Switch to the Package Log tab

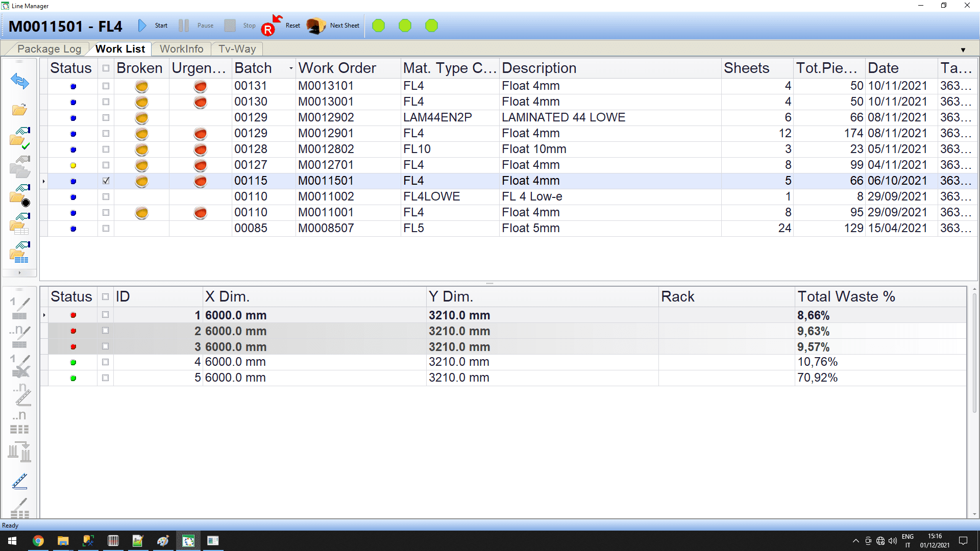pos(49,49)
